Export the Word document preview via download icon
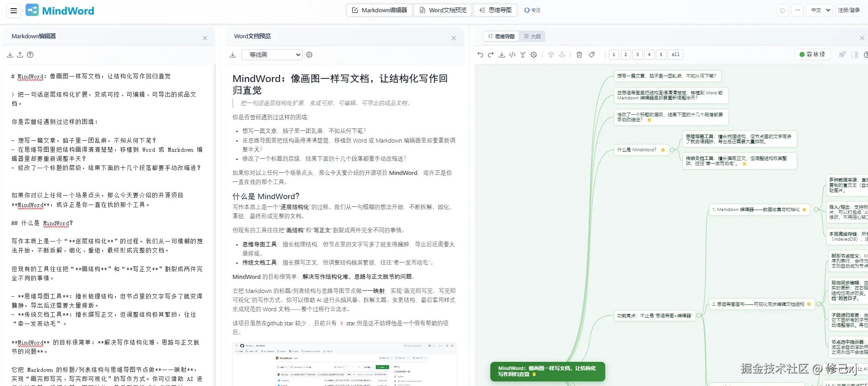The height and width of the screenshot is (386, 868). tap(233, 55)
